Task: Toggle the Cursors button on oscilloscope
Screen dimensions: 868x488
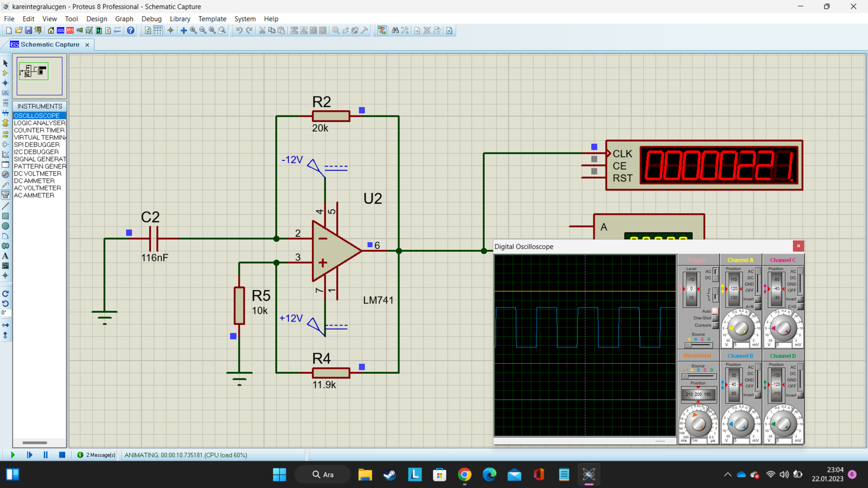Action: click(x=716, y=325)
